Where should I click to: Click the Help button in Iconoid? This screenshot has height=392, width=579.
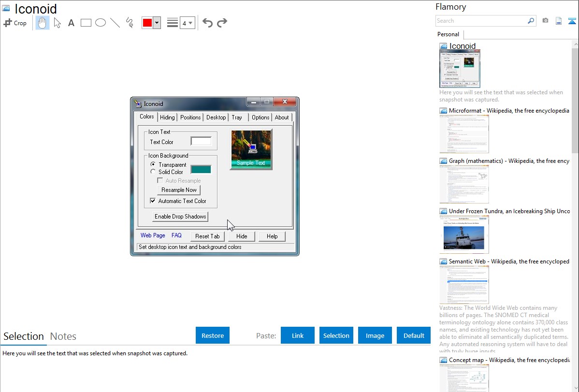coord(272,236)
